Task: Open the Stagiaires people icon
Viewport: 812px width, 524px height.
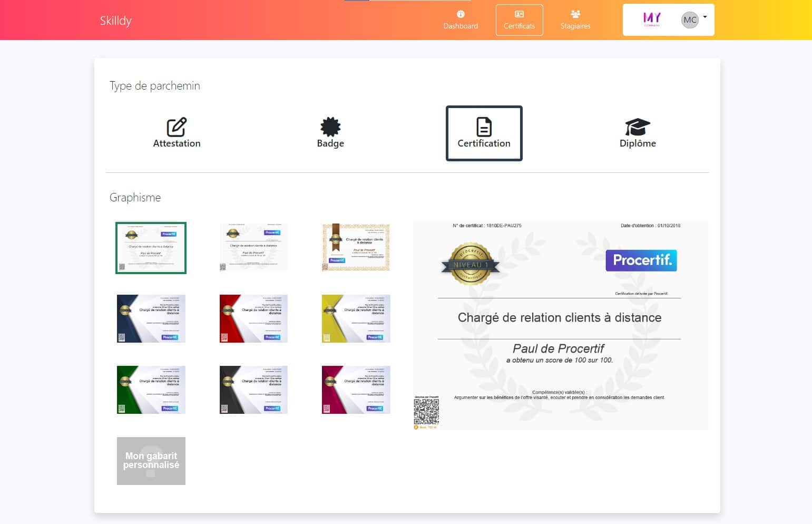Action: (575, 14)
